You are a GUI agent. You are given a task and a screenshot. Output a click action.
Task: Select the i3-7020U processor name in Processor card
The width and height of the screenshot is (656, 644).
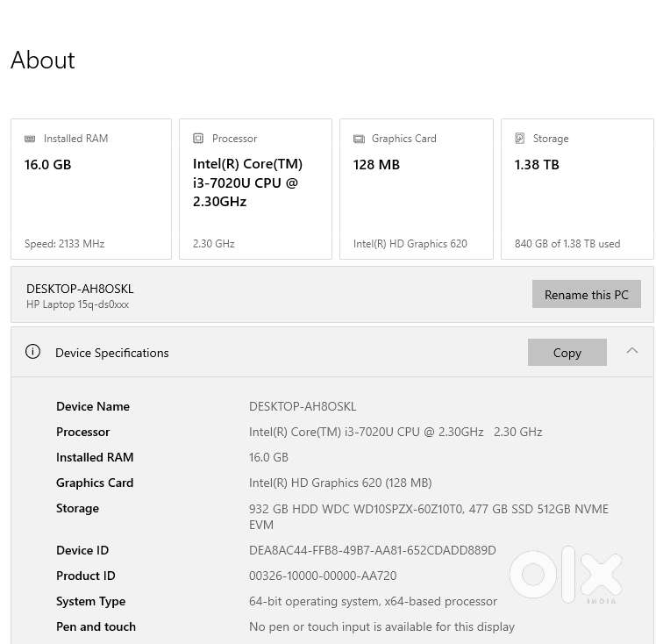pyautogui.click(x=246, y=182)
